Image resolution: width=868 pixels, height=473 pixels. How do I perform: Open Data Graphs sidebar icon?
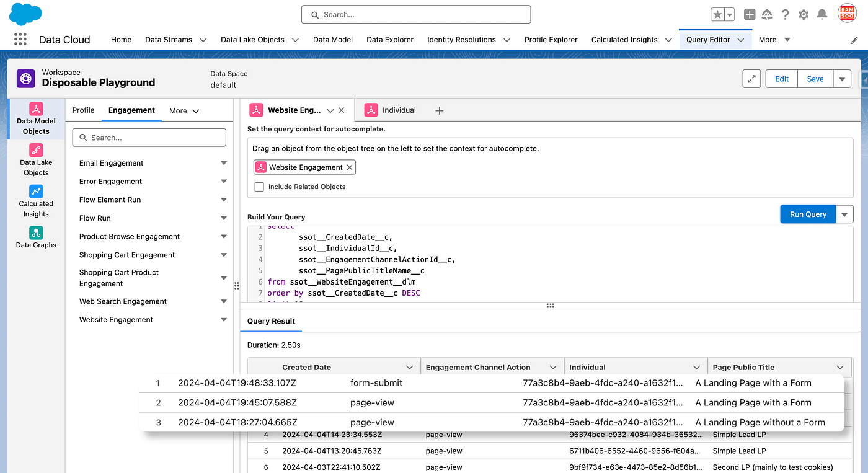(36, 237)
